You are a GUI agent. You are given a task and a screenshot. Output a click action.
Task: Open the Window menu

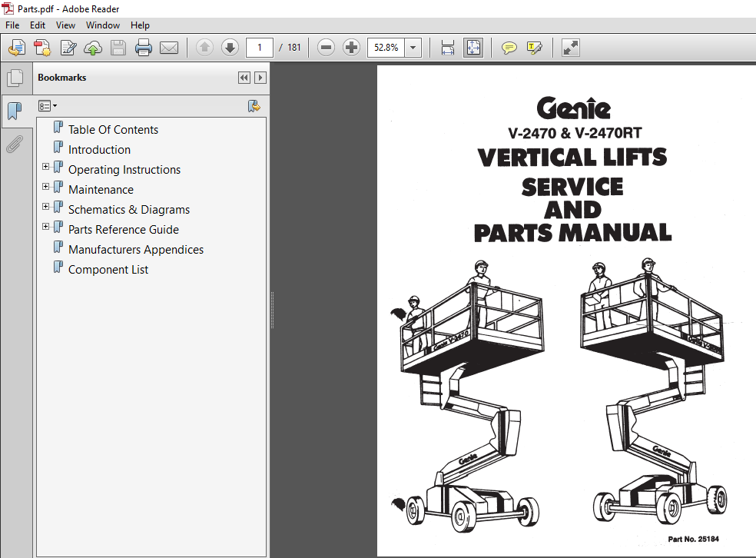(x=103, y=25)
